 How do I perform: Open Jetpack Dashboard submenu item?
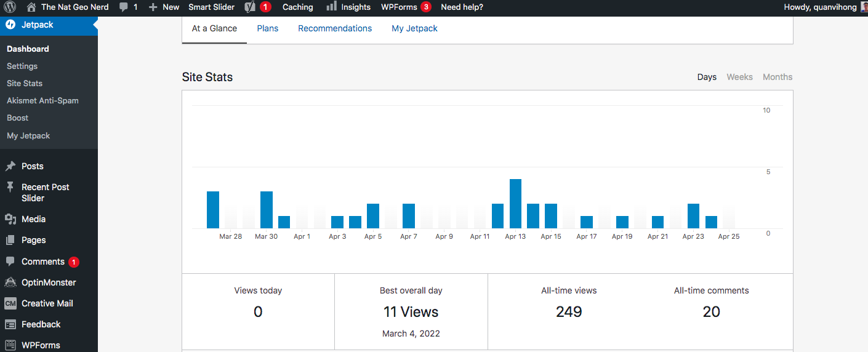(x=28, y=49)
